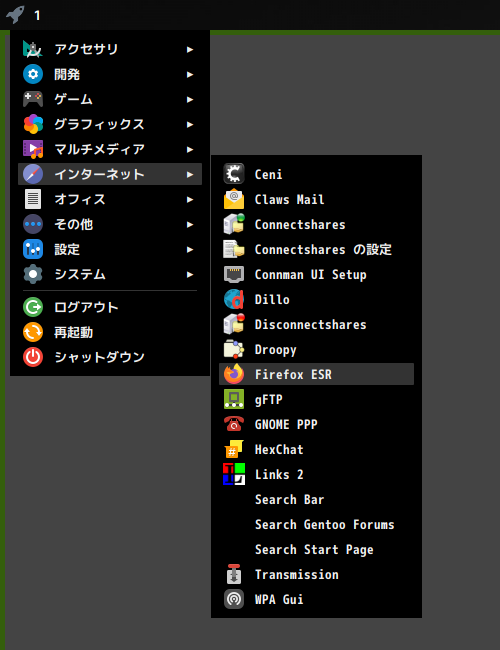
Task: Click the rocket launcher icon in the panel
Action: point(15,15)
